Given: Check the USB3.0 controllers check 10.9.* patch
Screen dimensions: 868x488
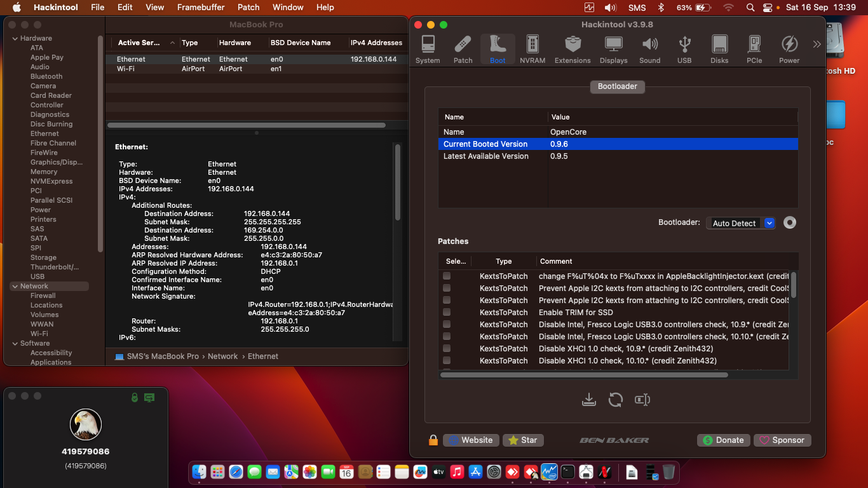Looking at the screenshot, I should (x=447, y=324).
